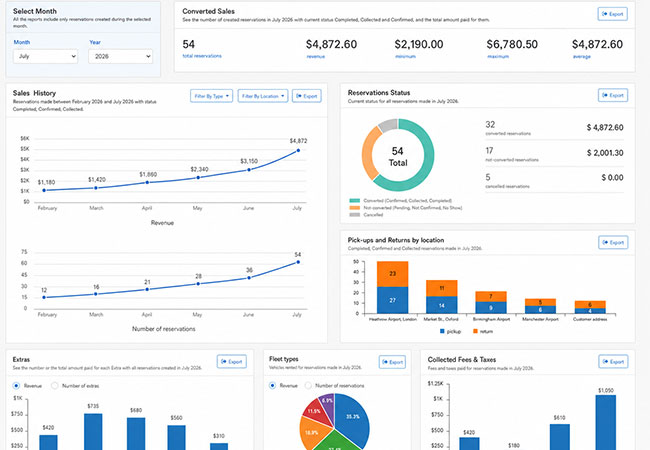
Task: Click the orange Not converted donut segment
Action: 368,154
